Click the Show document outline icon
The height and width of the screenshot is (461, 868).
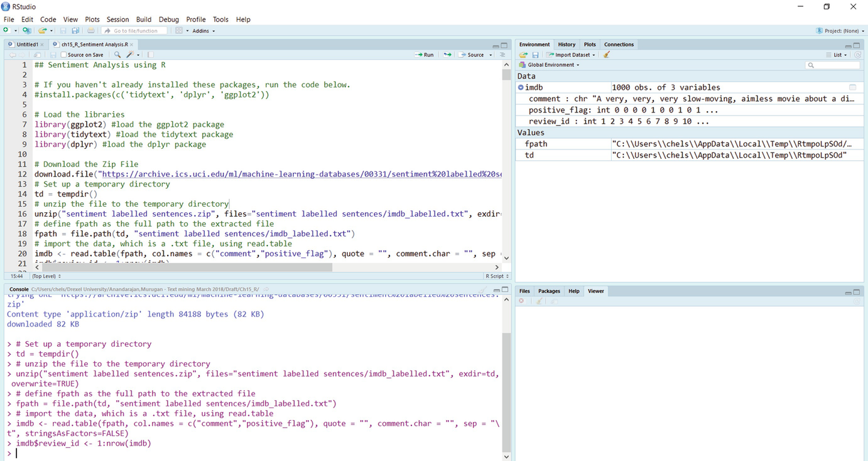pos(502,55)
